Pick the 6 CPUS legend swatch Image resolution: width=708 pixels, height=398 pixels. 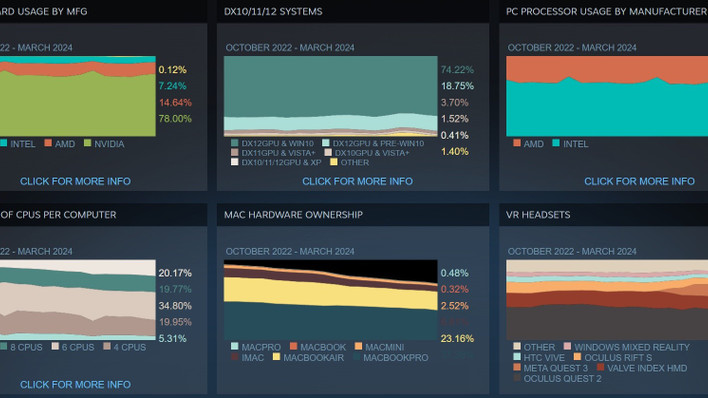click(55, 346)
